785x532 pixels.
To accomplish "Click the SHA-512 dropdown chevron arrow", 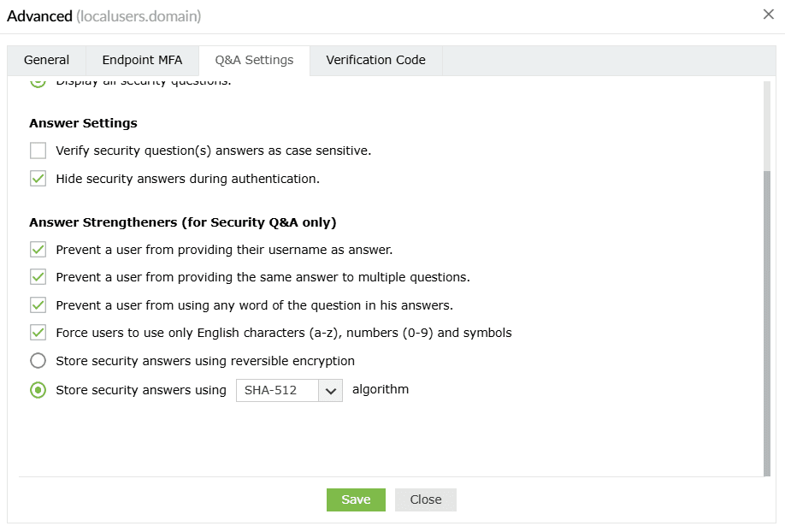I will coord(333,390).
